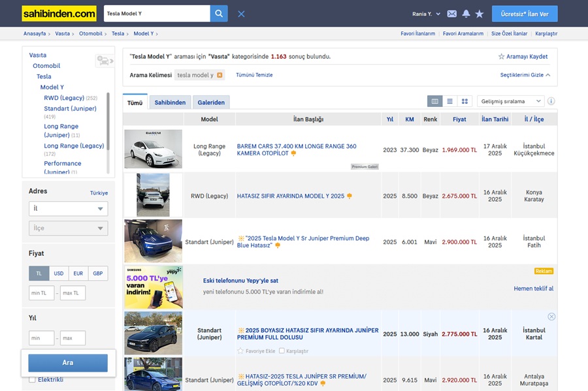This screenshot has width=588, height=391.
Task: Open the İl province dropdown
Action: [x=68, y=209]
